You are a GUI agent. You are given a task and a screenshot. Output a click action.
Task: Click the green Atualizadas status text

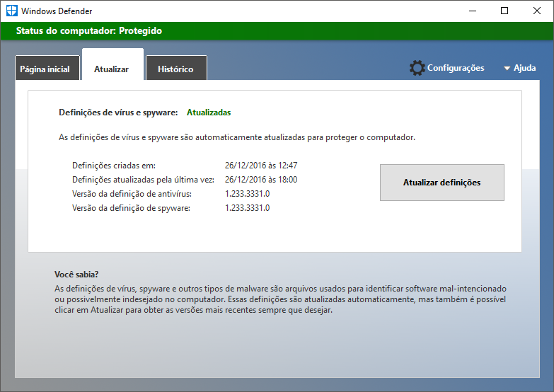(x=209, y=113)
